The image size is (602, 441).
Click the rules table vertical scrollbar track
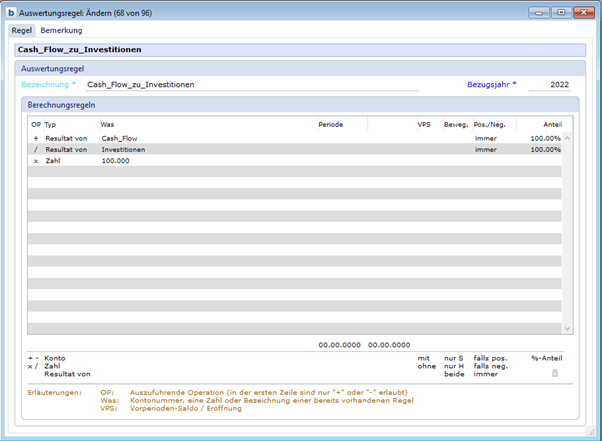(x=567, y=230)
